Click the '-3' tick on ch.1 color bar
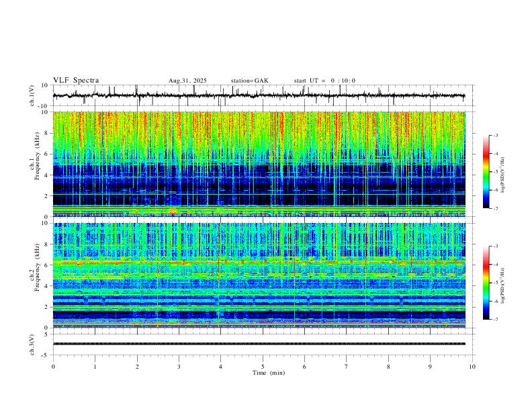The image size is (532, 411). pos(495,135)
